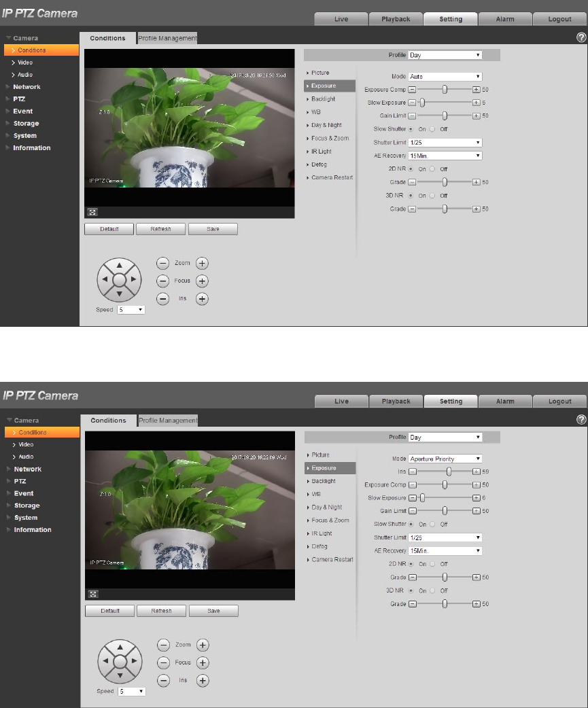588x708 pixels.
Task: Turn 3D NR Off in upper screenshot
Action: [x=432, y=196]
